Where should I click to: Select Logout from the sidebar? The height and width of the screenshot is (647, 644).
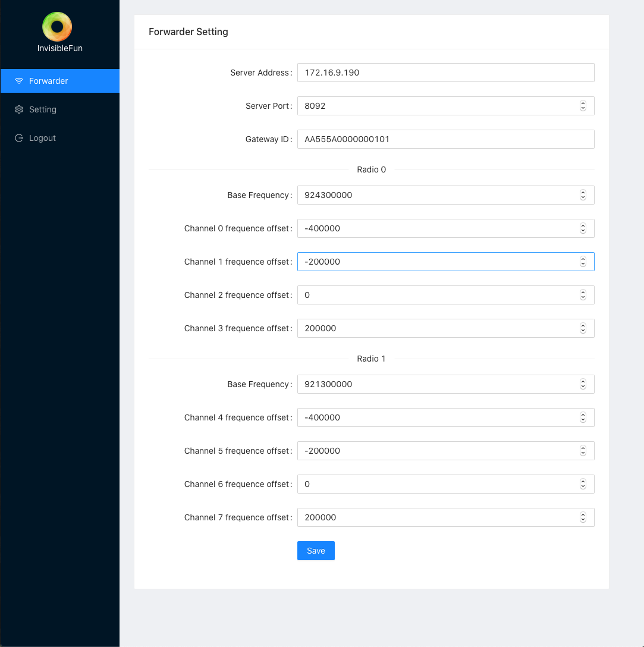42,138
